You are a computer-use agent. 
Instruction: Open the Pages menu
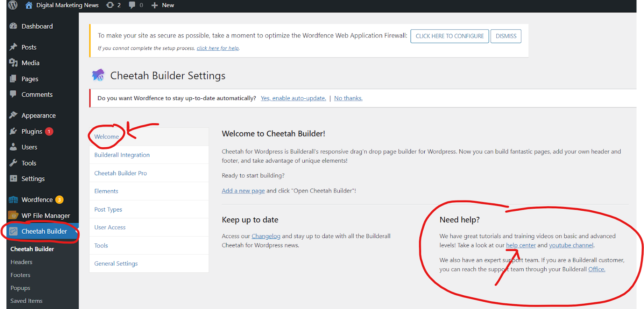point(30,79)
